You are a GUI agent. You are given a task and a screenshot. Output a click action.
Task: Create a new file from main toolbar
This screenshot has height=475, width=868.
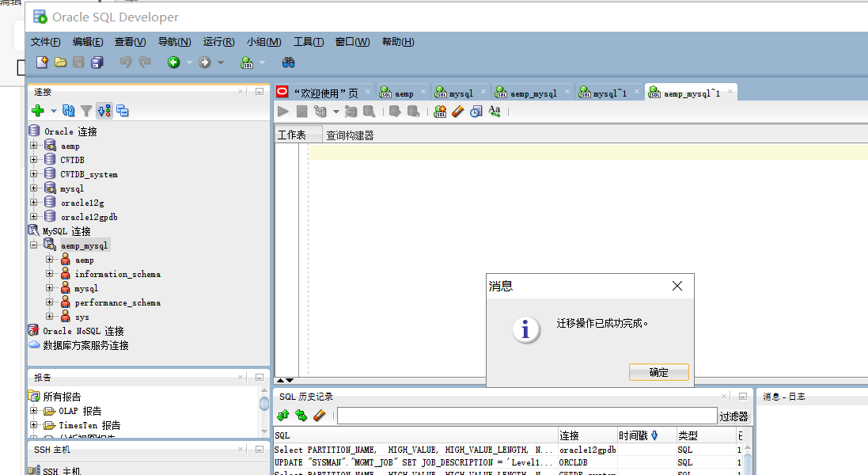pos(42,63)
